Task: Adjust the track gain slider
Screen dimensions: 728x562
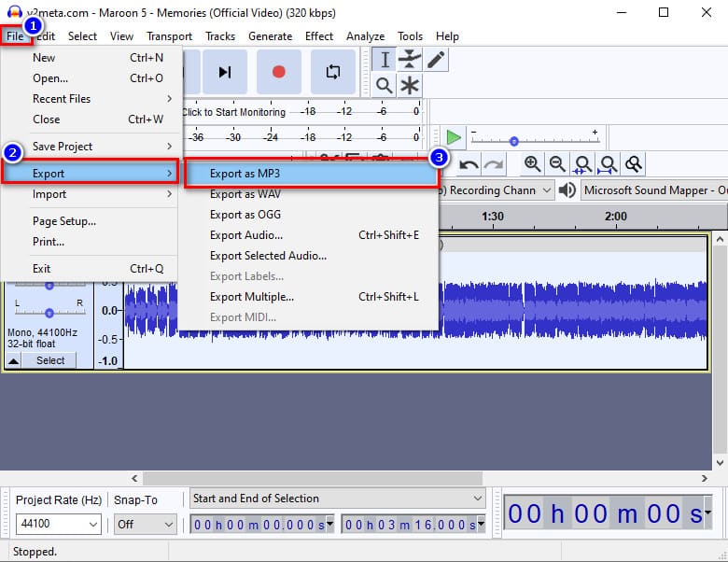Action: tap(49, 285)
